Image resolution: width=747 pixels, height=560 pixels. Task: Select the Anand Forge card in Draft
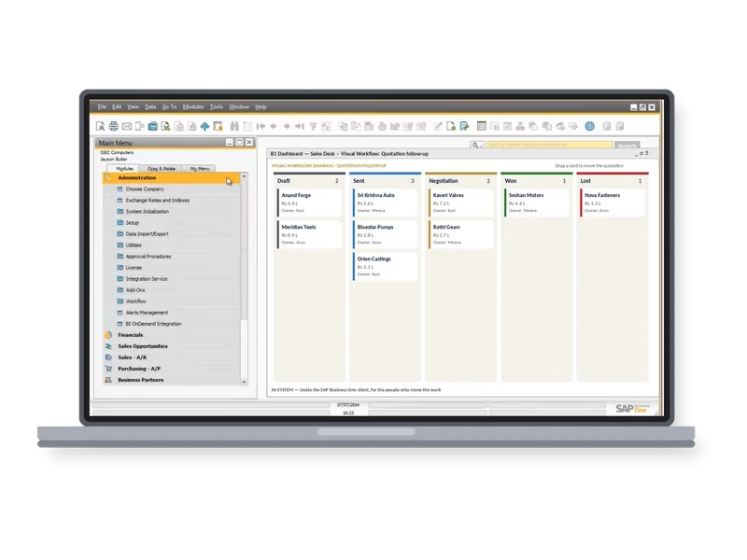310,203
